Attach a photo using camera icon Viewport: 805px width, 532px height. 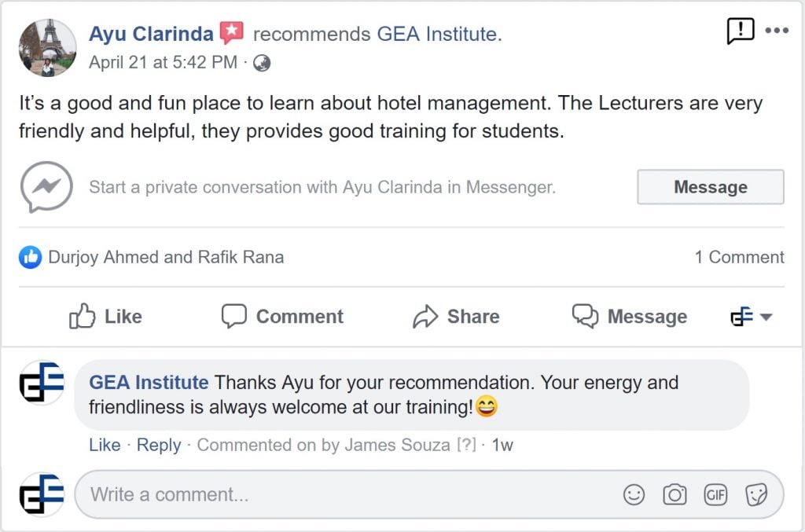point(675,494)
